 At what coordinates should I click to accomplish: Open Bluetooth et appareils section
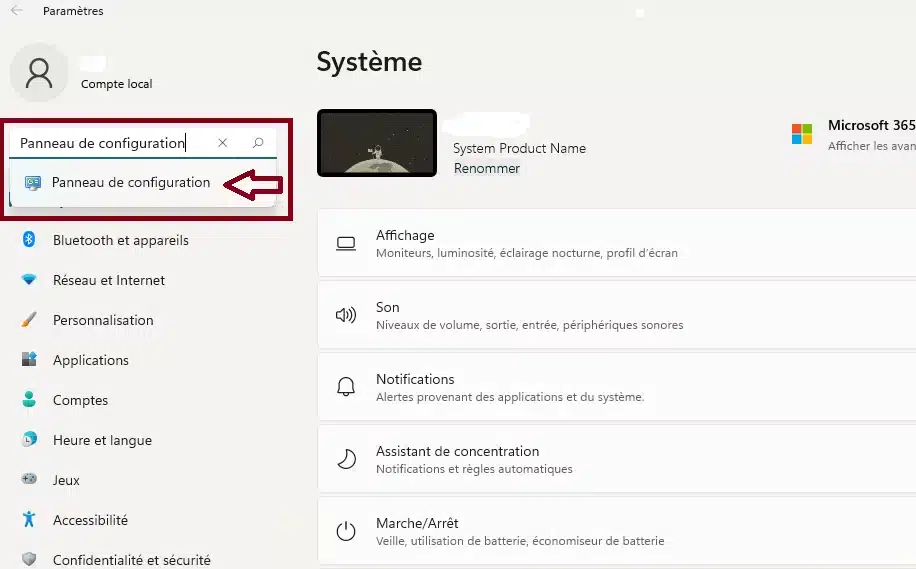[x=120, y=240]
